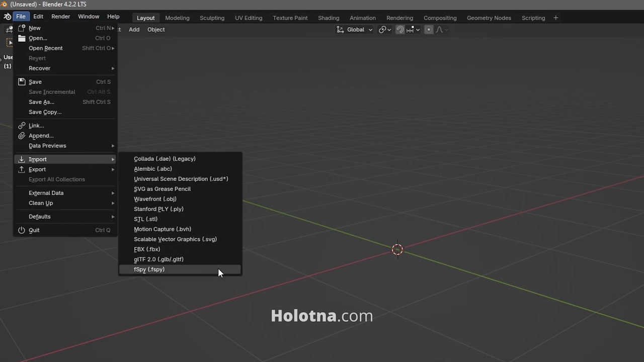The image size is (644, 362).
Task: Open the Help menu
Action: (113, 17)
